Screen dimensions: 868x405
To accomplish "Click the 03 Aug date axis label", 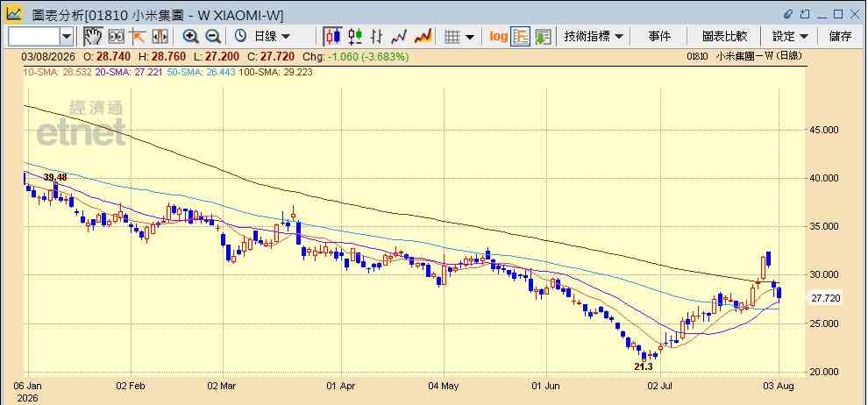I will click(x=780, y=387).
